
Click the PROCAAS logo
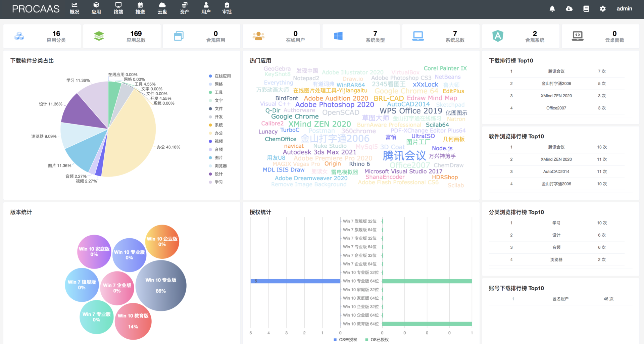[x=36, y=9]
